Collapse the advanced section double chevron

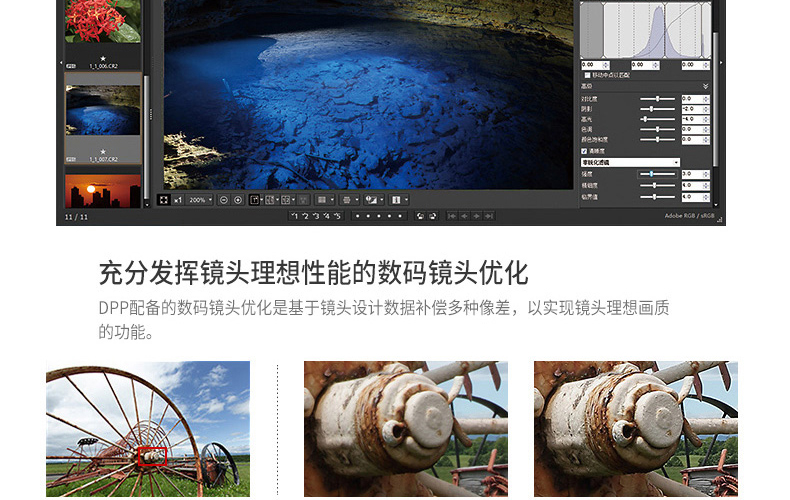[x=705, y=86]
